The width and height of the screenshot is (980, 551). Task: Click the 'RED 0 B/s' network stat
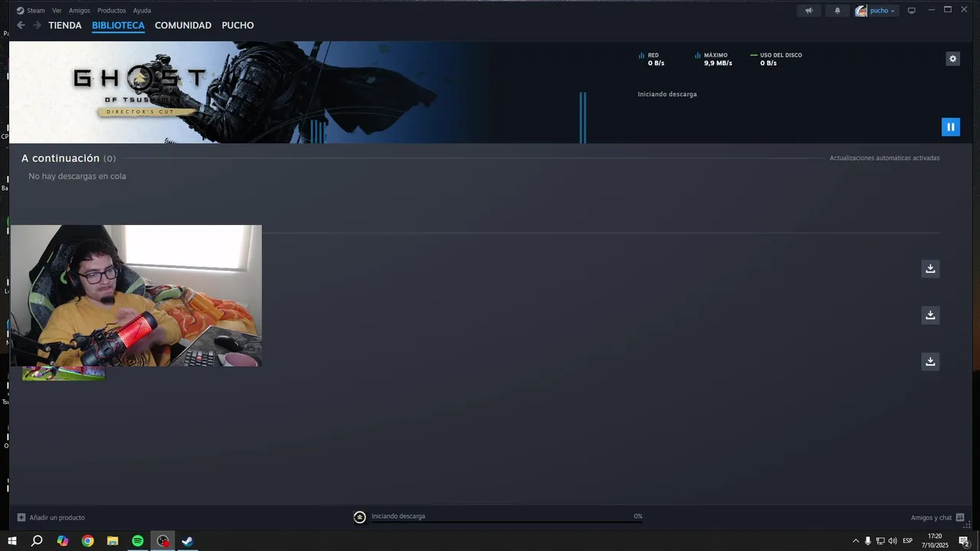(x=652, y=59)
